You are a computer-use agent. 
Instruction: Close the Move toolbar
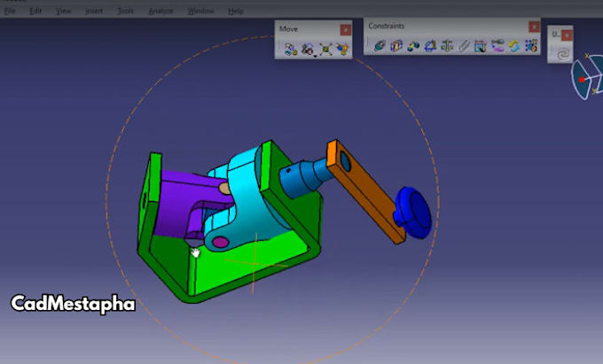(x=345, y=29)
